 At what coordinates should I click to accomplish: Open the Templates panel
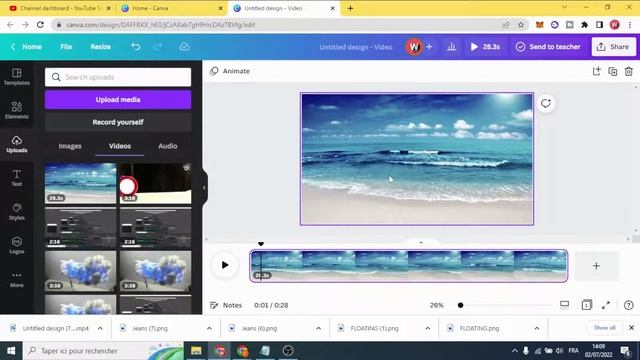point(16,76)
